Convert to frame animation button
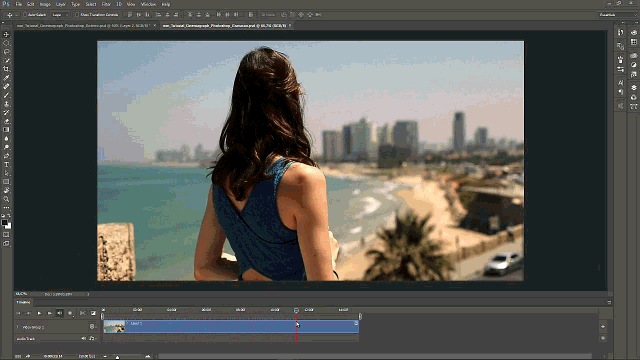Screen dimensions: 640x360 tap(18, 356)
